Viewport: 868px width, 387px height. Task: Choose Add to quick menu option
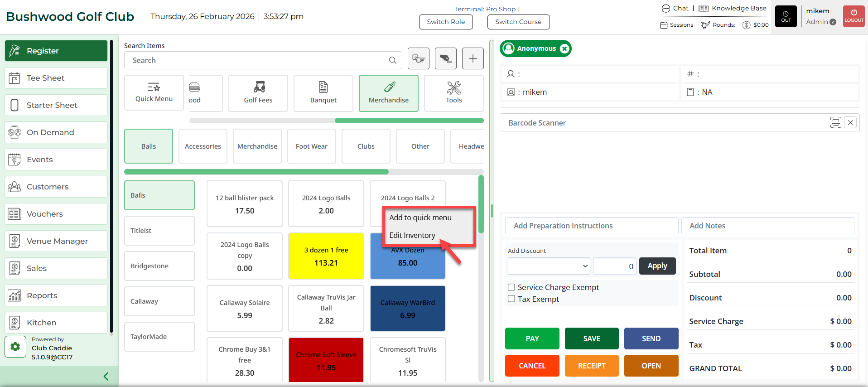coord(420,218)
